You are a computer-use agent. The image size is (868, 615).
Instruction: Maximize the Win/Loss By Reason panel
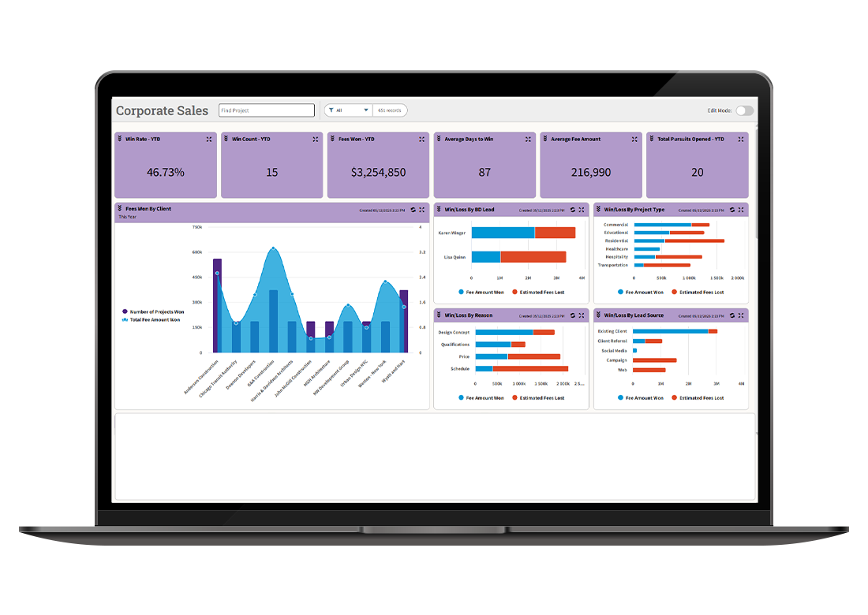tap(582, 315)
